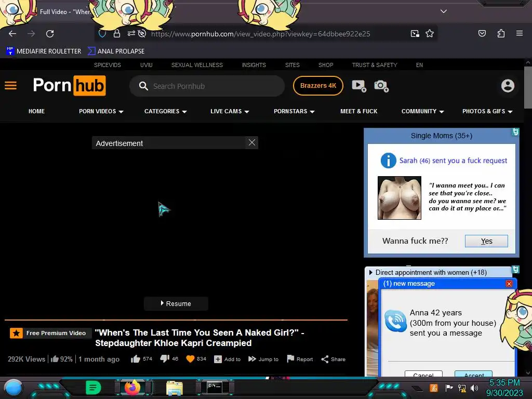This screenshot has width=532, height=399.
Task: Open the Firefox application menu hamburger
Action: point(520,33)
